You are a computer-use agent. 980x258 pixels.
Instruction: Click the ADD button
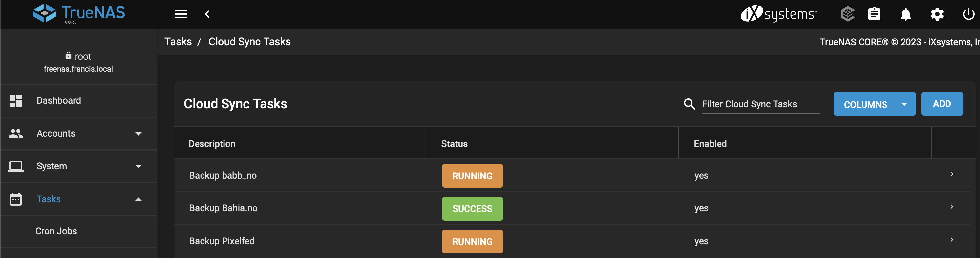click(x=942, y=104)
